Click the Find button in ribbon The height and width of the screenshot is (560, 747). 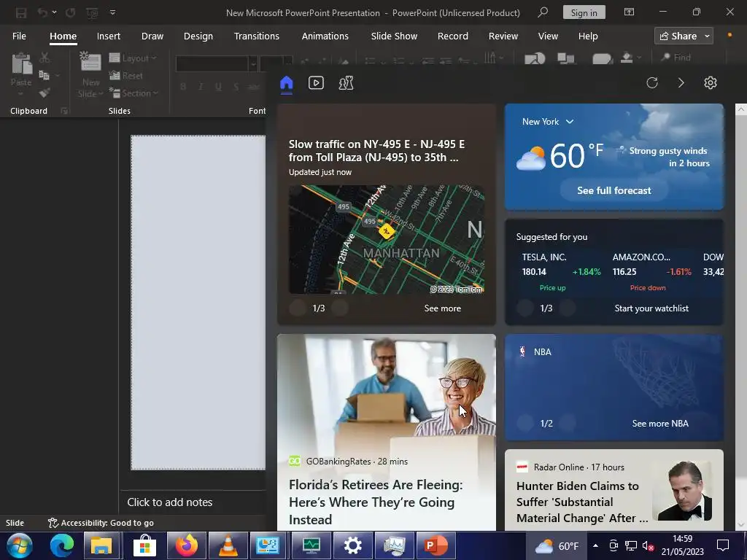[676, 58]
